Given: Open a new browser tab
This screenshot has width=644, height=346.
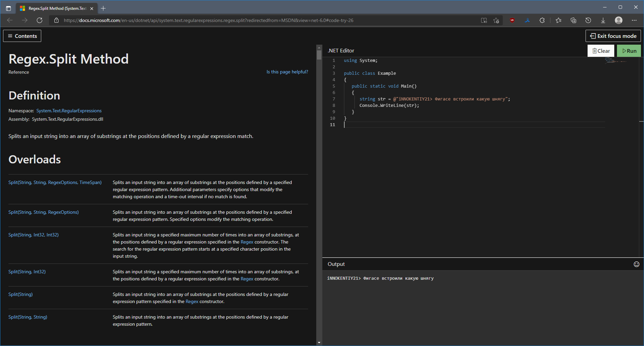Looking at the screenshot, I should pos(103,8).
